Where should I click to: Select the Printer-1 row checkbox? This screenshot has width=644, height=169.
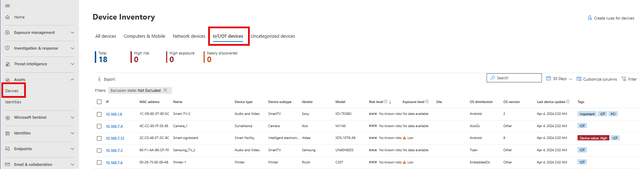click(99, 163)
